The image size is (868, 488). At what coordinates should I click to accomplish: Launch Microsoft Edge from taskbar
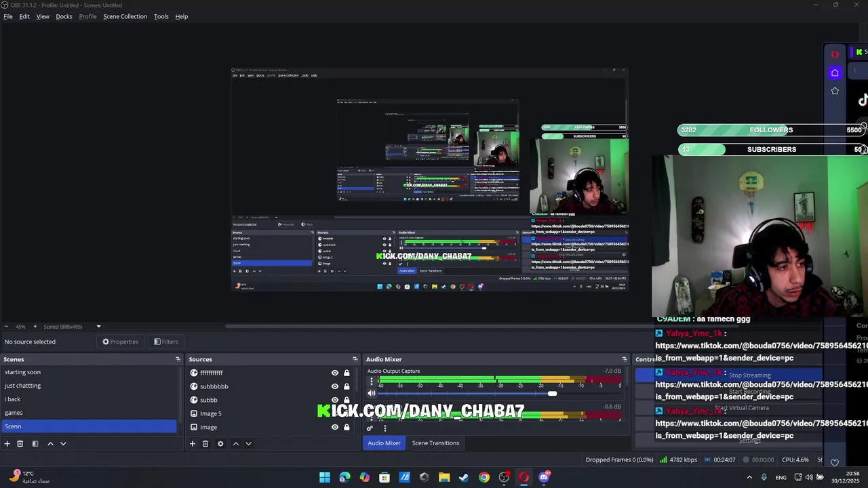click(x=344, y=477)
